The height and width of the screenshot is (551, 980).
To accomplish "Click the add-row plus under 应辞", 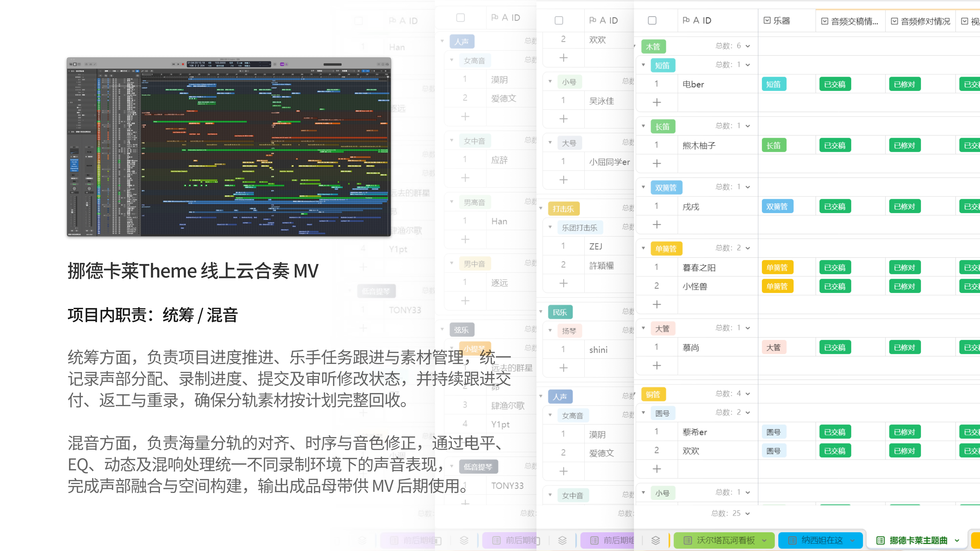I will pyautogui.click(x=465, y=178).
